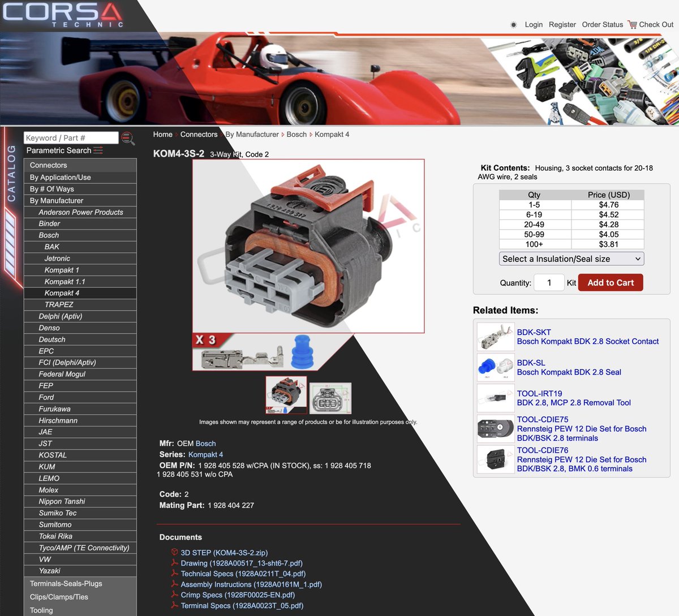The image size is (679, 616).
Task: Open Bosch breadcrumb link
Action: tap(296, 134)
